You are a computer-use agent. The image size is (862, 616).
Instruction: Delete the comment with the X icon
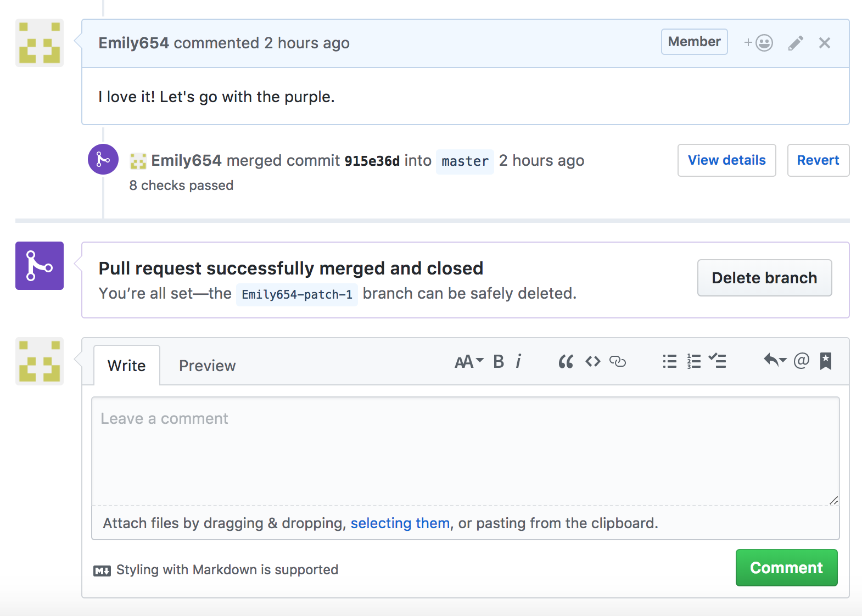click(824, 43)
